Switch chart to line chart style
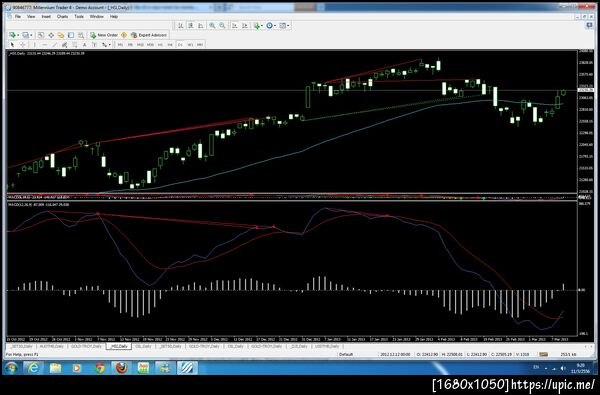Image resolution: width=600 pixels, height=395 pixels. tap(201, 26)
